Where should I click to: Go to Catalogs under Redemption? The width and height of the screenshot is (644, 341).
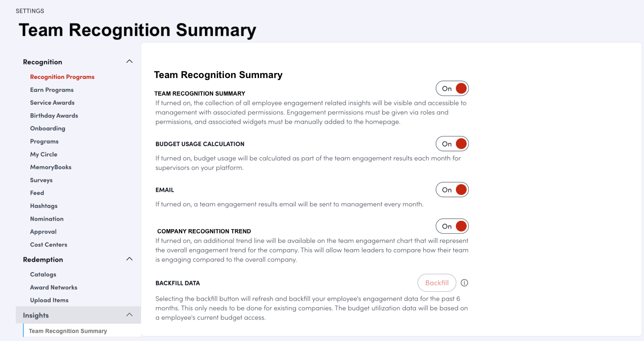point(43,275)
